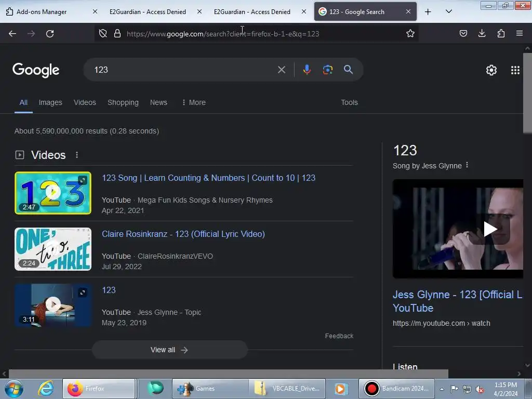Expand the More search filters
Screen dimensions: 532x399
[x=193, y=102]
